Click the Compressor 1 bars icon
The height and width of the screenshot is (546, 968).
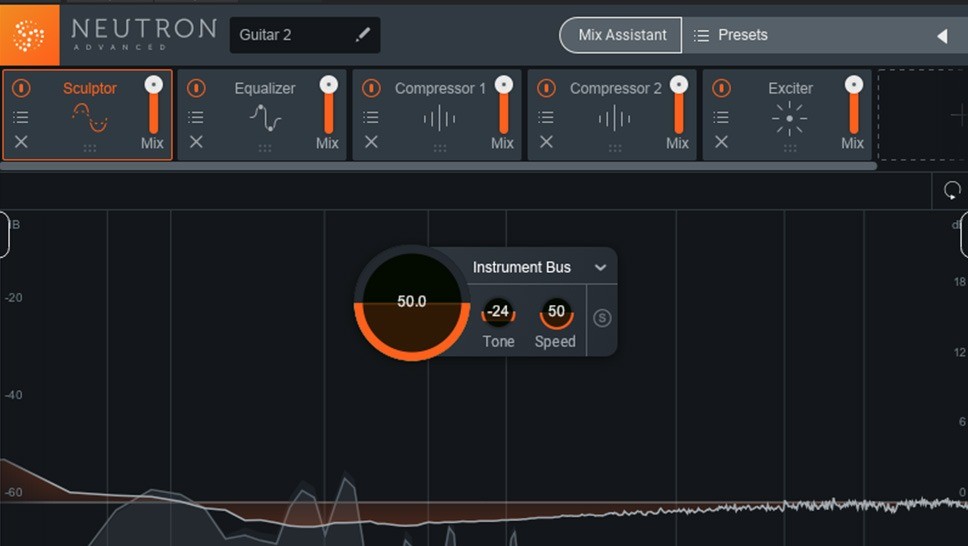click(440, 118)
